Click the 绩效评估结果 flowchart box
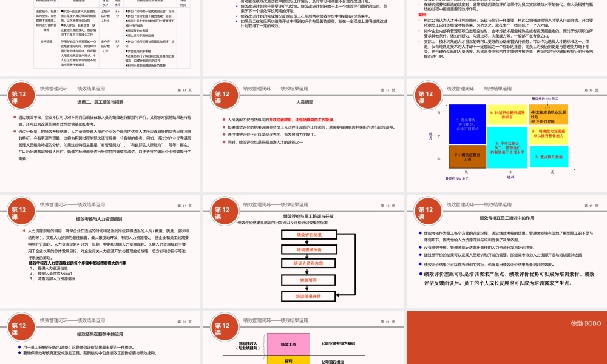 point(308,235)
